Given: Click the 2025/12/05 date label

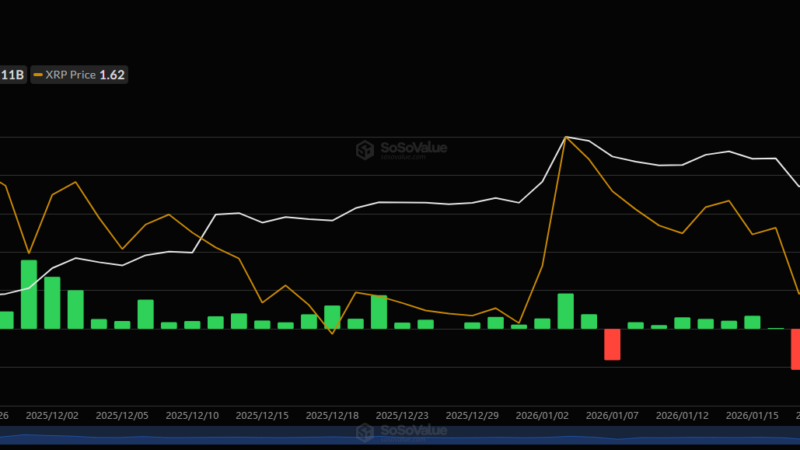Looking at the screenshot, I should coord(122,416).
